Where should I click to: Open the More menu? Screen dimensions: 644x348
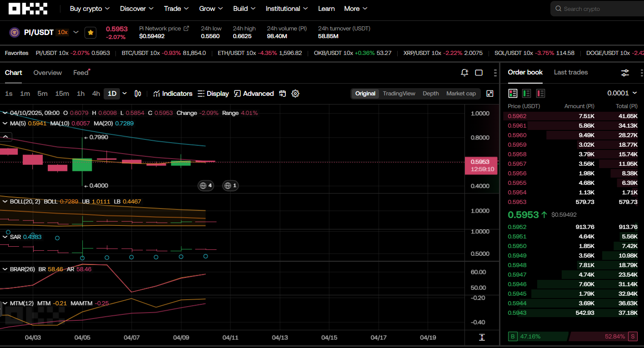356,9
